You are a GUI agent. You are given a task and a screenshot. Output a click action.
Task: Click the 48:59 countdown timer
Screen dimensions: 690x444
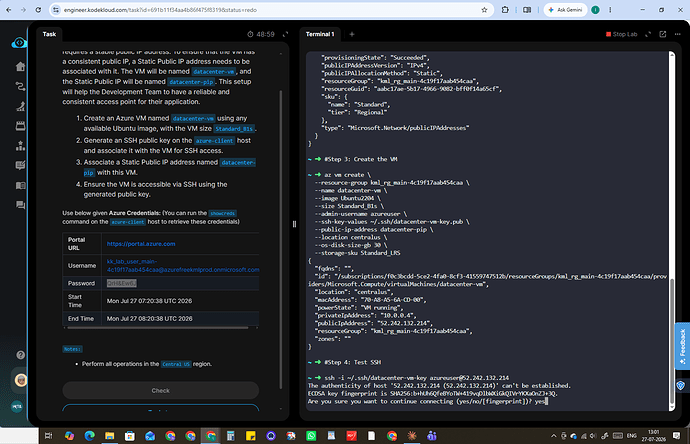tap(261, 34)
